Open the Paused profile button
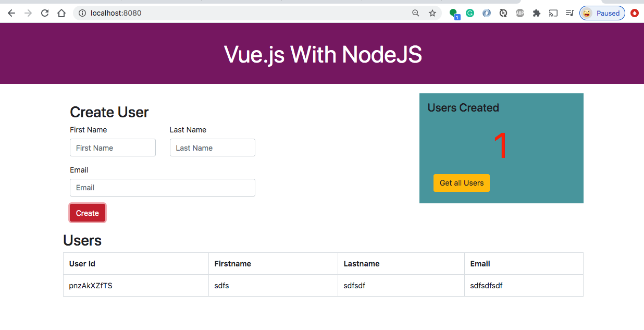This screenshot has height=330, width=644. [602, 13]
